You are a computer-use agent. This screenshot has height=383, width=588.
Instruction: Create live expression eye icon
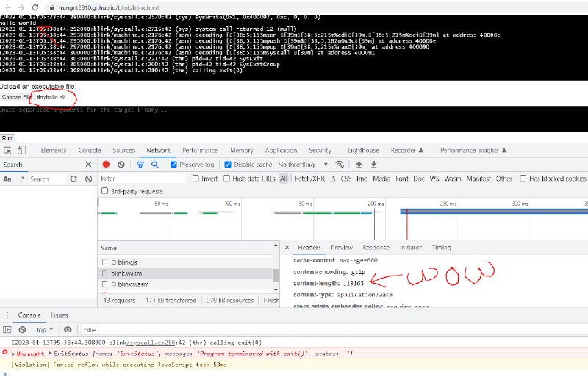(68, 330)
